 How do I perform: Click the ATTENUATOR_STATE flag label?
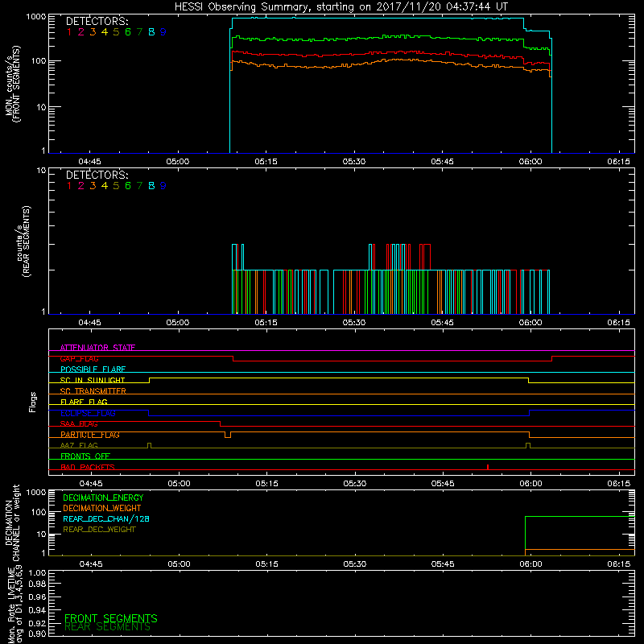pyautogui.click(x=97, y=348)
